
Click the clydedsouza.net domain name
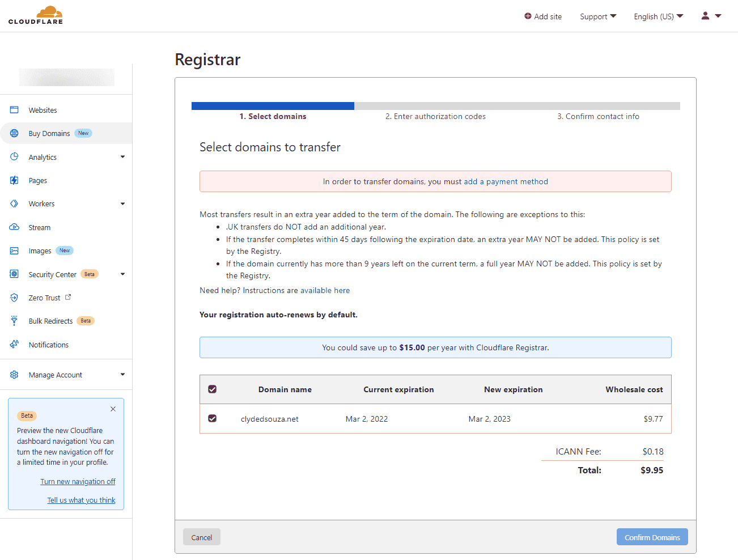coord(269,419)
